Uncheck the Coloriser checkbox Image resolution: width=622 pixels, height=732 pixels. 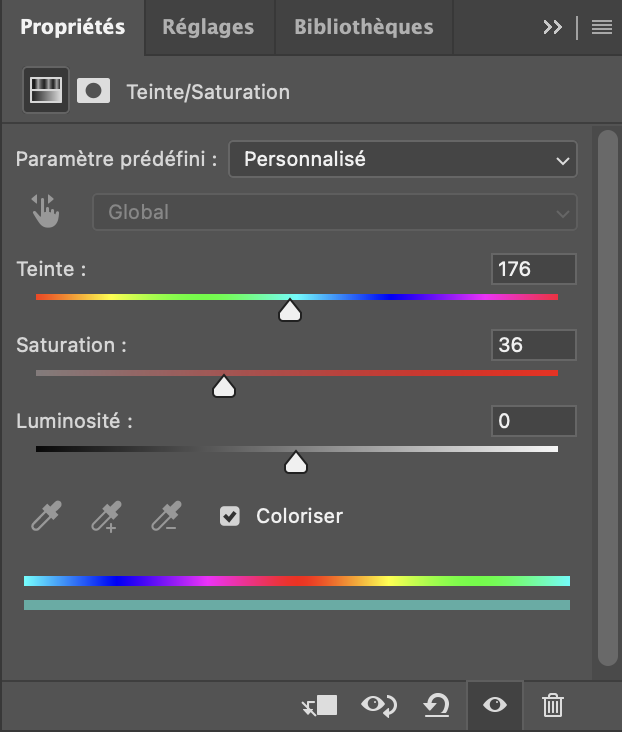point(230,516)
